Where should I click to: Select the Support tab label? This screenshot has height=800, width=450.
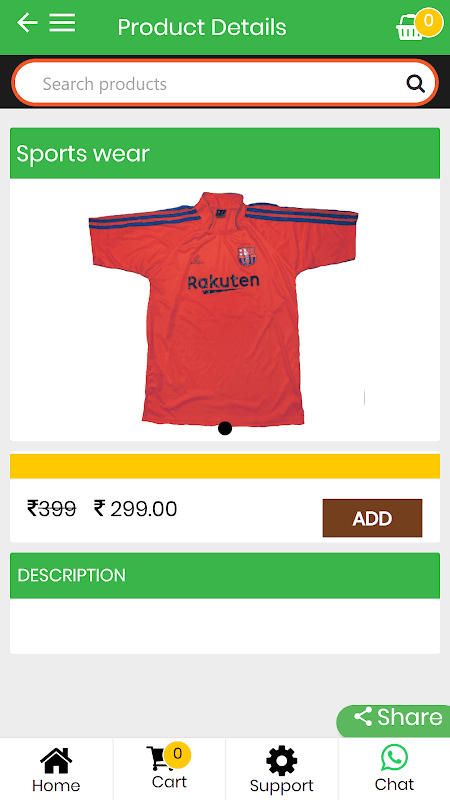coord(282,785)
